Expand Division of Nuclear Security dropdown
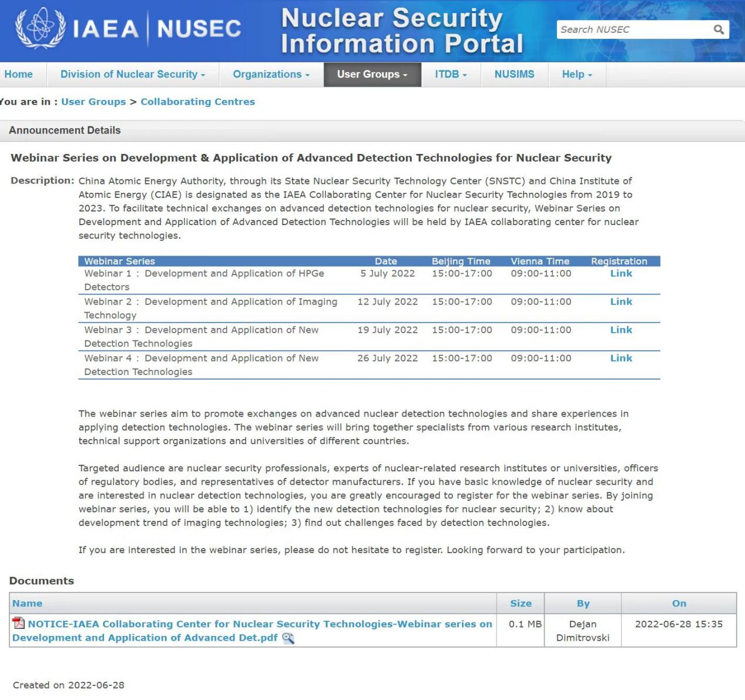Image resolution: width=745 pixels, height=700 pixels. tap(133, 74)
